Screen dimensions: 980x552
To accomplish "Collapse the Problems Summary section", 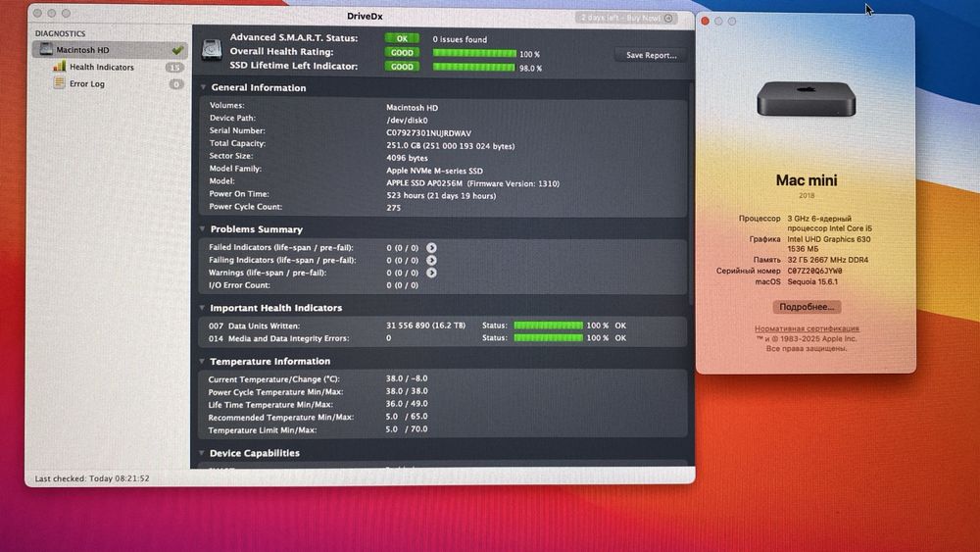I will [202, 228].
